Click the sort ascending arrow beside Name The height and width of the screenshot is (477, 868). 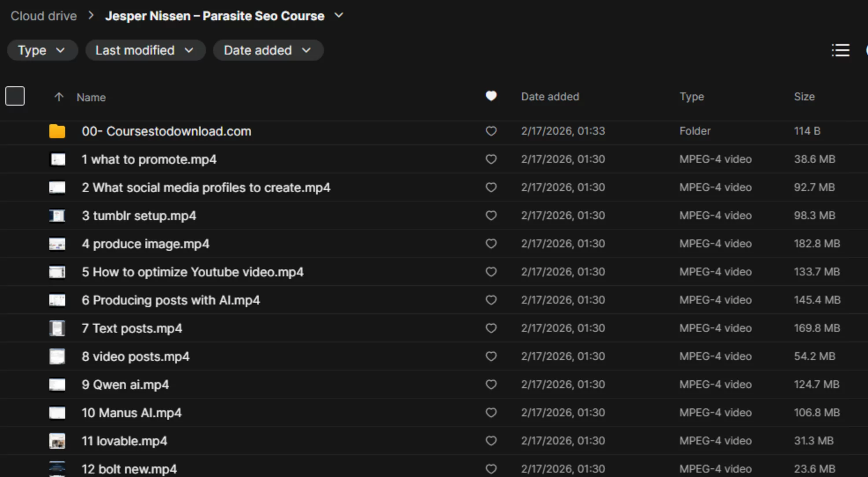59,97
